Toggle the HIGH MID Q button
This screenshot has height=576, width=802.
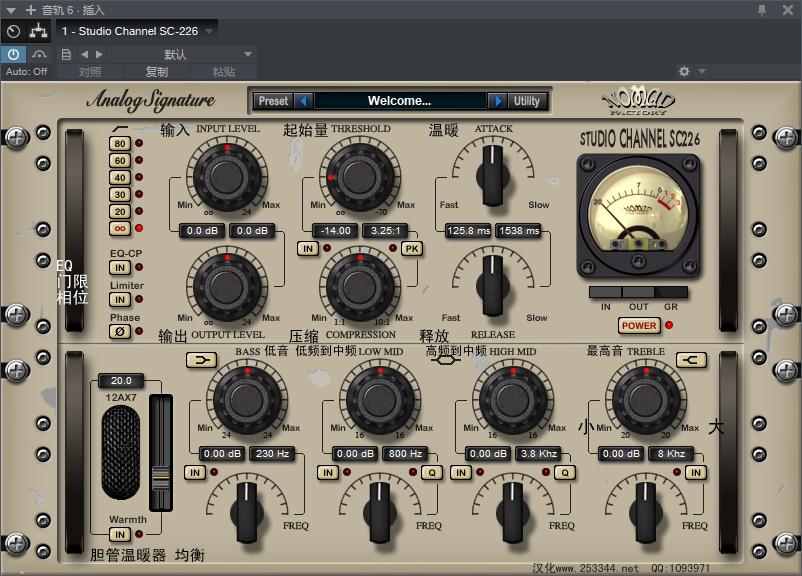pos(565,473)
